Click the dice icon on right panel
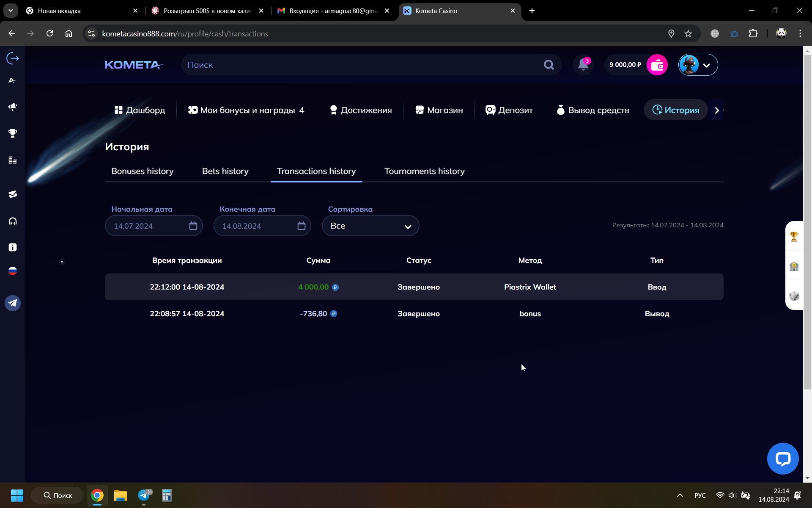812x508 pixels. (x=794, y=296)
